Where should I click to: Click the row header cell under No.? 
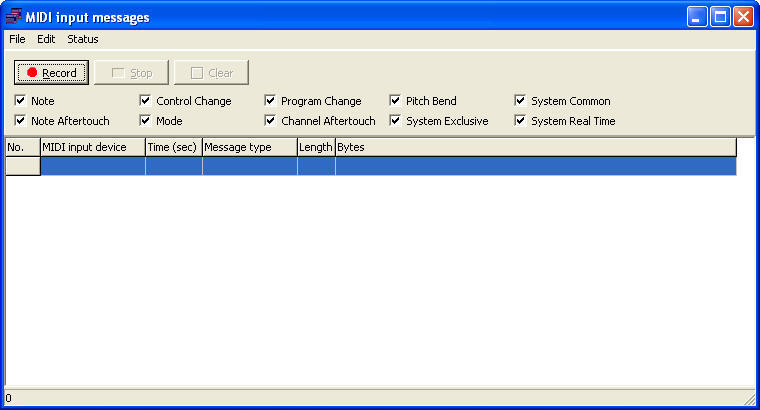point(23,166)
